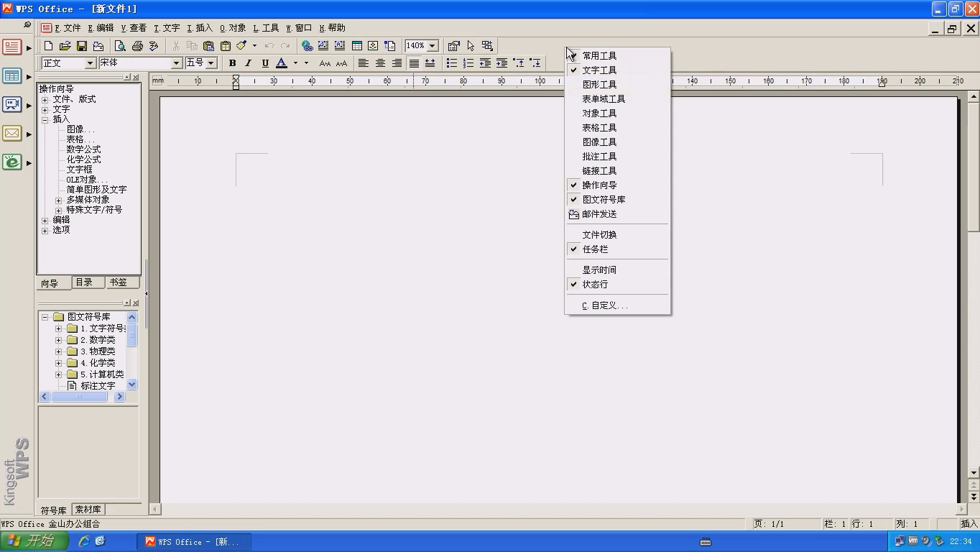Activate the Format Painter brush
The height and width of the screenshot is (552, 980).
pos(242,46)
